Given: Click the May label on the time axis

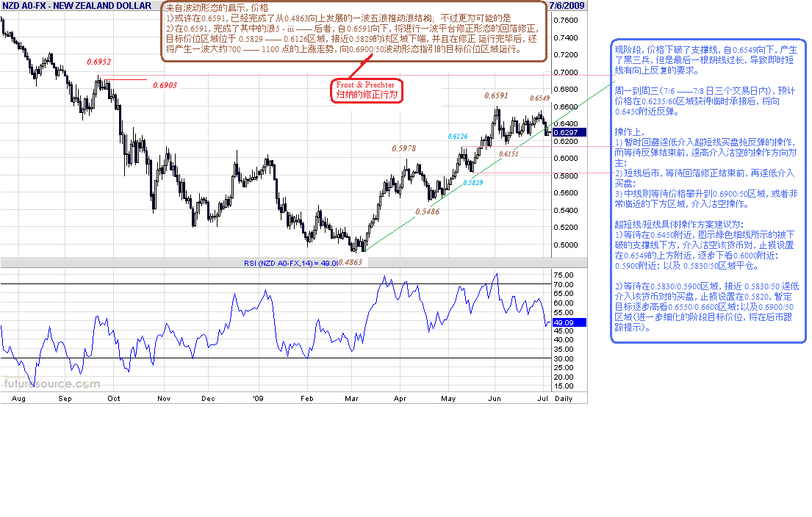Looking at the screenshot, I should [448, 399].
